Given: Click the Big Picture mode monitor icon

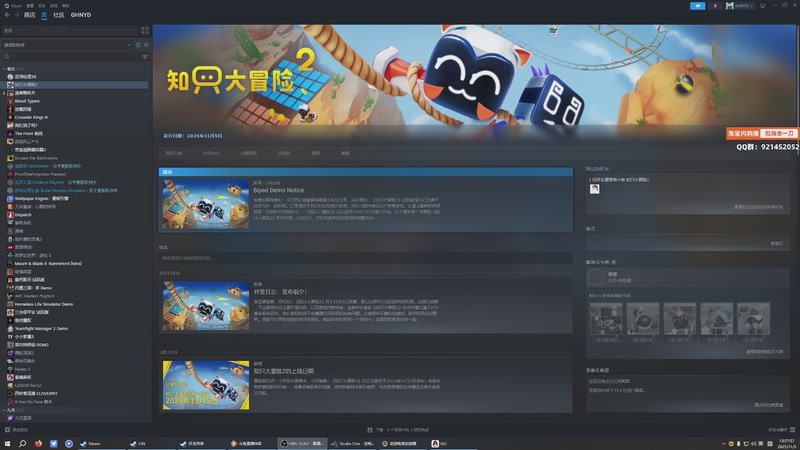Looking at the screenshot, I should pos(763,6).
